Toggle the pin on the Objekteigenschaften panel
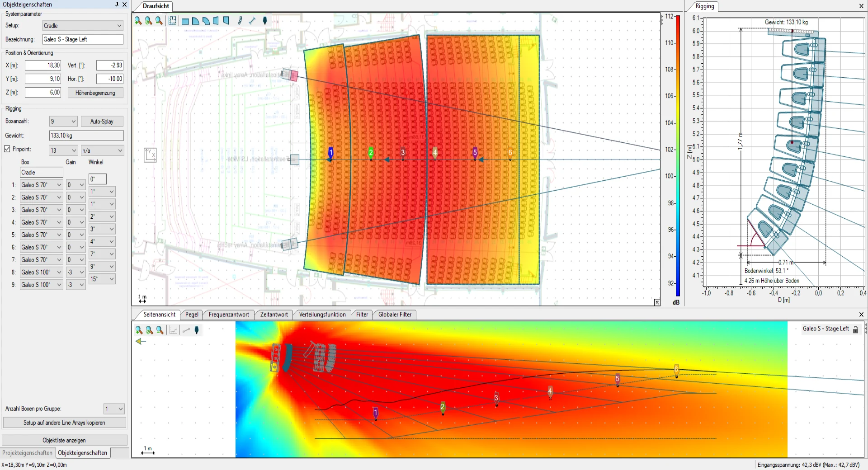Screen dimensions: 868x470 (x=116, y=5)
